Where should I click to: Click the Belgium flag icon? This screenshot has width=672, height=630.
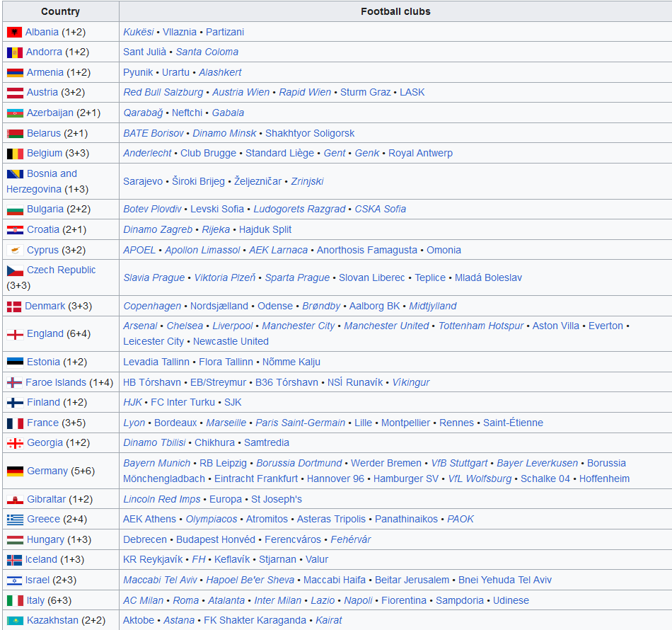[15, 154]
